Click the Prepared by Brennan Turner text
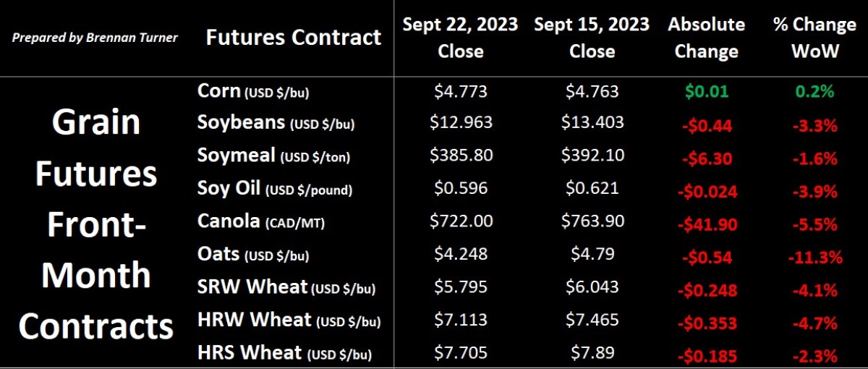This screenshot has width=868, height=369. click(95, 37)
